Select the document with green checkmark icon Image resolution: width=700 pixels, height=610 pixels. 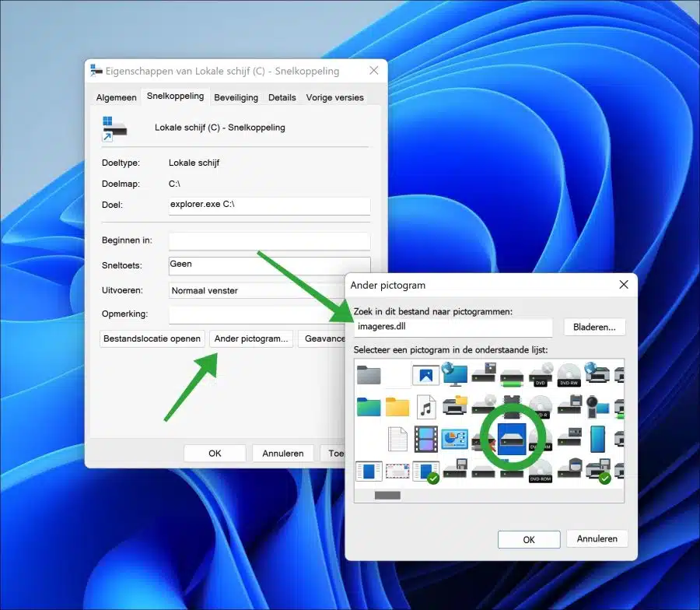(426, 472)
